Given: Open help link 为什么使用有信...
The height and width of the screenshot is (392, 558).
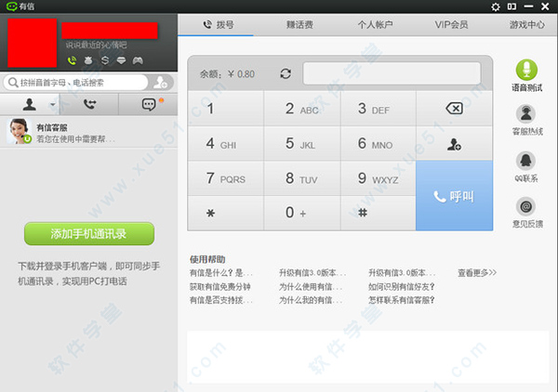Looking at the screenshot, I should 311,286.
